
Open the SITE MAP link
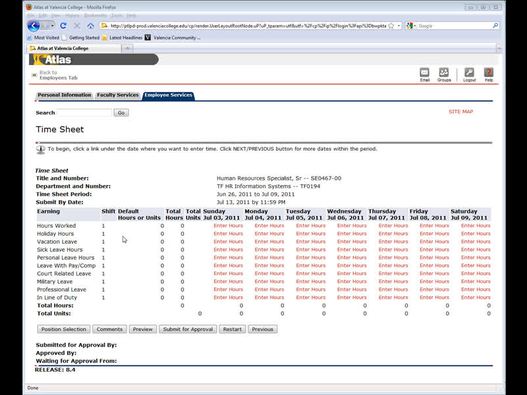click(460, 112)
